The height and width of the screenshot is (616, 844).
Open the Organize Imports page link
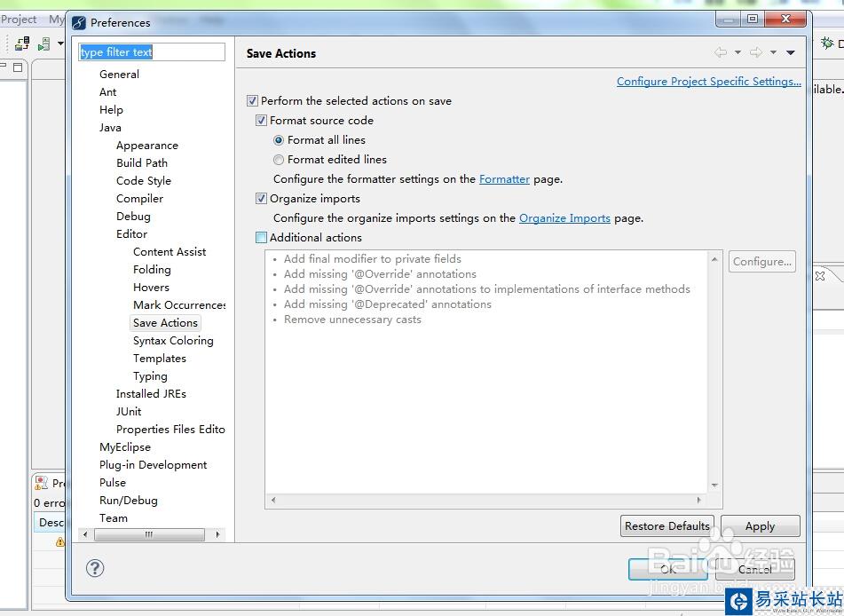564,218
